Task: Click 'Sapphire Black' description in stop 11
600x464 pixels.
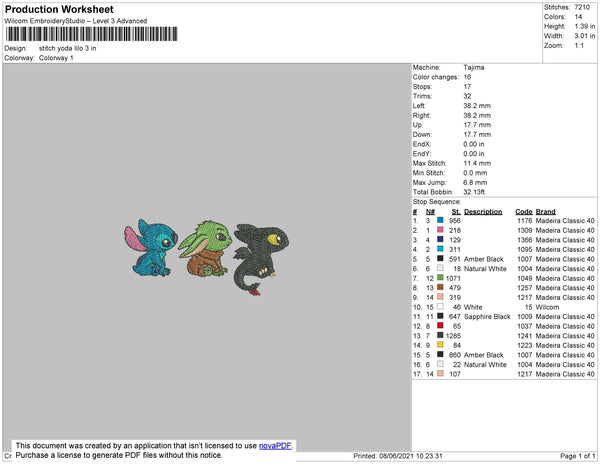Action: point(487,316)
